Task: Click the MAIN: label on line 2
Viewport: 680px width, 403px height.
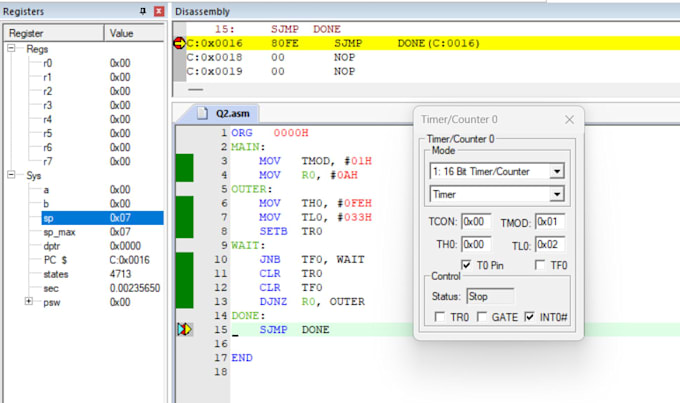Action: (248, 147)
